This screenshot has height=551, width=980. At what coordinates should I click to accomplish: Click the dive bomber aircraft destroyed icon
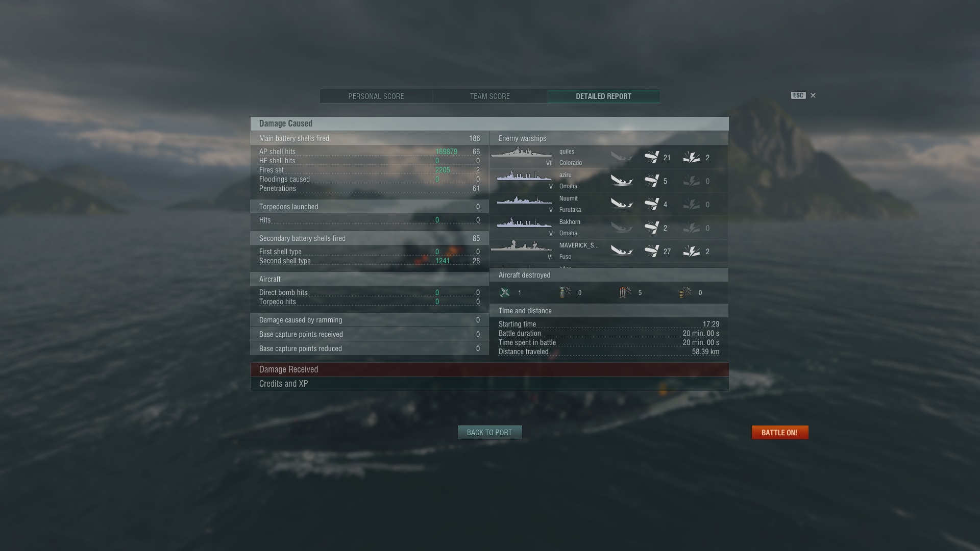point(565,292)
